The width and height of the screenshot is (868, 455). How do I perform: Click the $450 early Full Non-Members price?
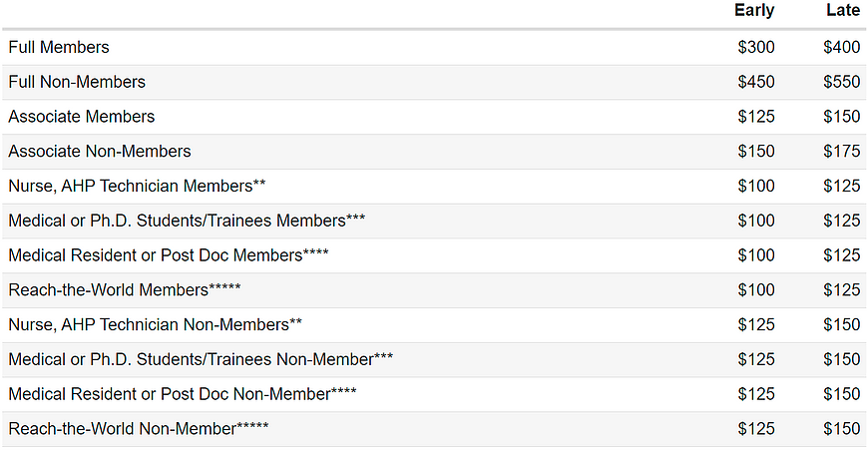(x=756, y=82)
